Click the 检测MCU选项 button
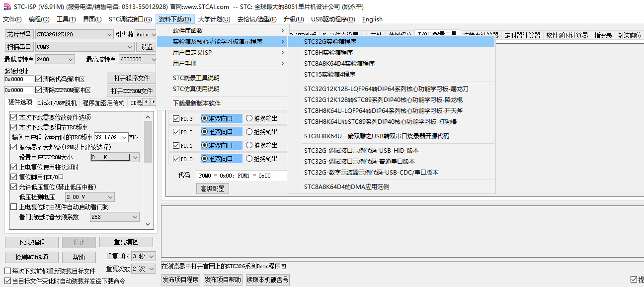 (x=31, y=257)
